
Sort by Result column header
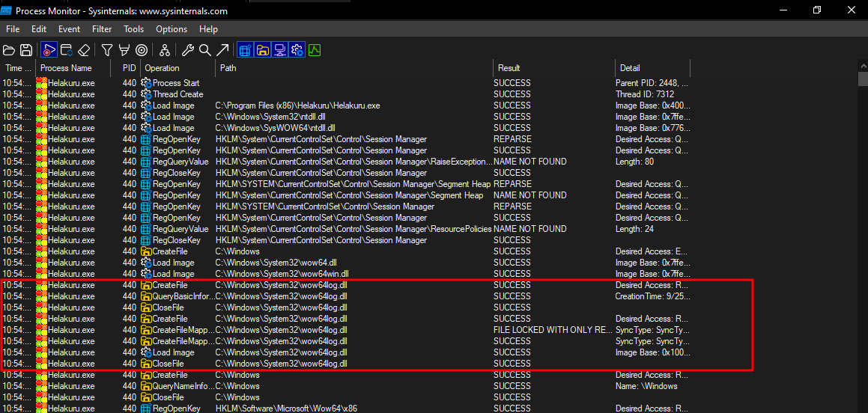tap(553, 68)
